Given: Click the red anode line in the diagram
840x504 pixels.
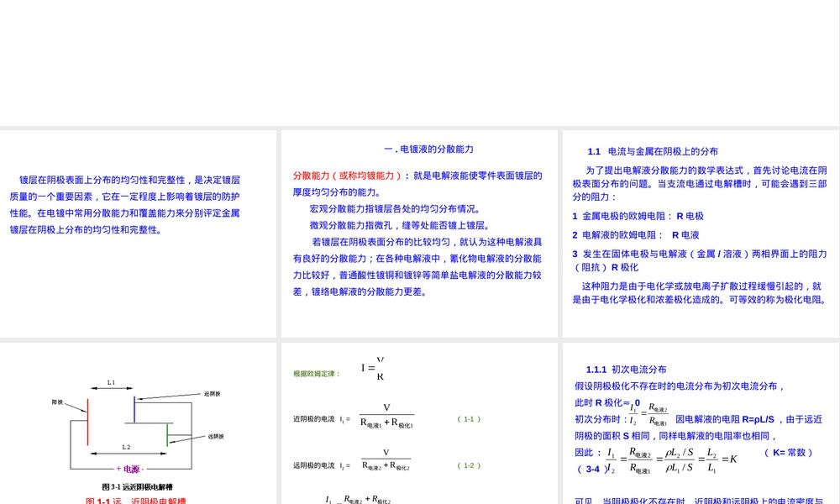Looking at the screenshot, I should tap(88, 422).
